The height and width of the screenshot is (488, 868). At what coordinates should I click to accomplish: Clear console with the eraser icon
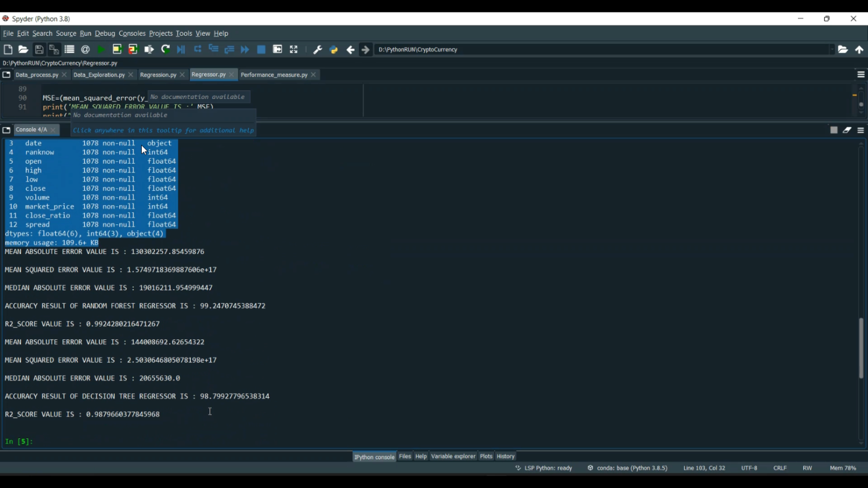(847, 130)
